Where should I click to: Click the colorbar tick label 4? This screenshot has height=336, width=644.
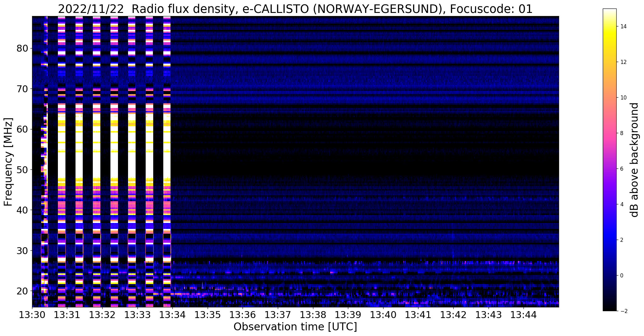pos(622,204)
